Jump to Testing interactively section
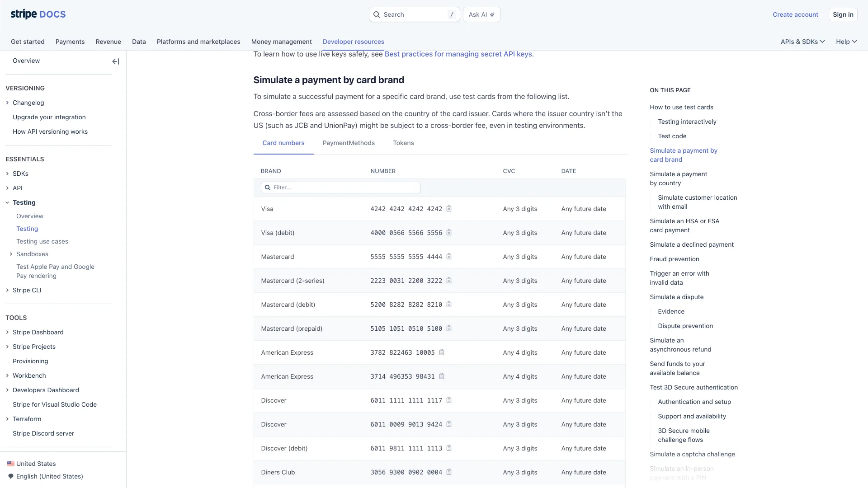The image size is (868, 488). pos(687,122)
